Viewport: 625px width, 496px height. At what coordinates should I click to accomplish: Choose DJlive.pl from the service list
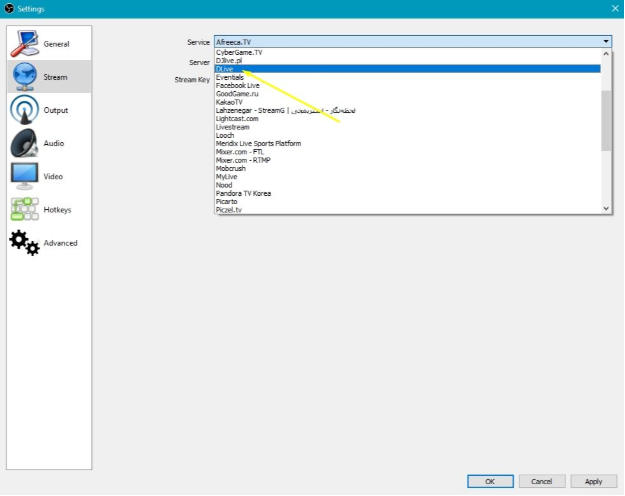click(407, 61)
